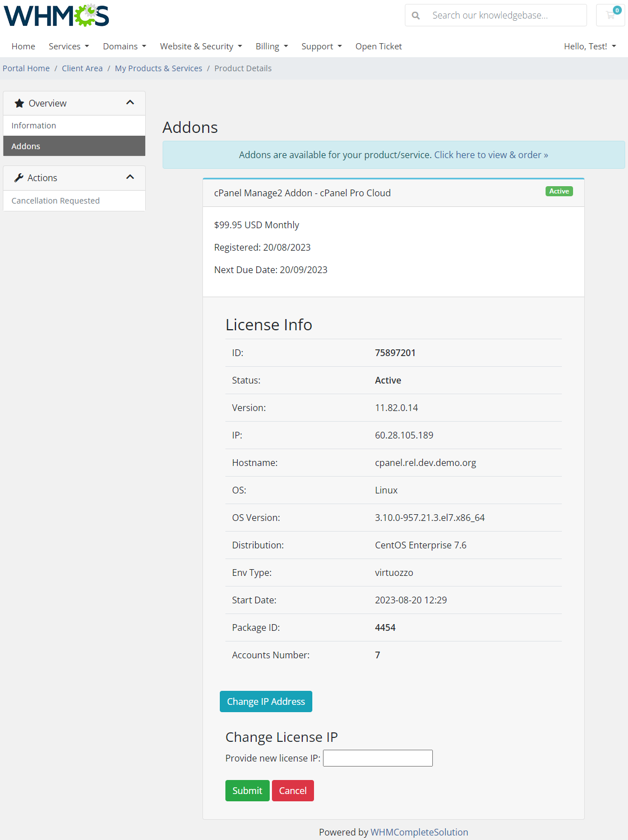Screen dimensions: 628x840
Task: Click the search magnifier icon
Action: pos(415,16)
